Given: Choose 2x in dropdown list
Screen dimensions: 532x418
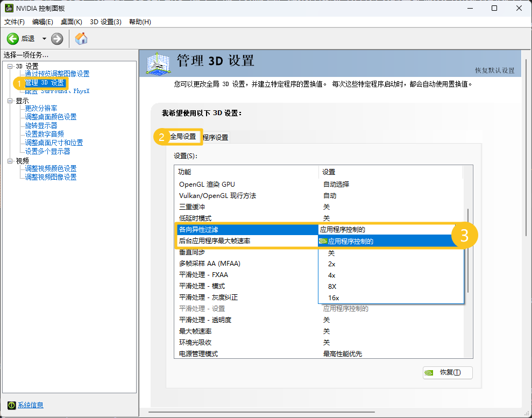Looking at the screenshot, I should click(390, 264).
